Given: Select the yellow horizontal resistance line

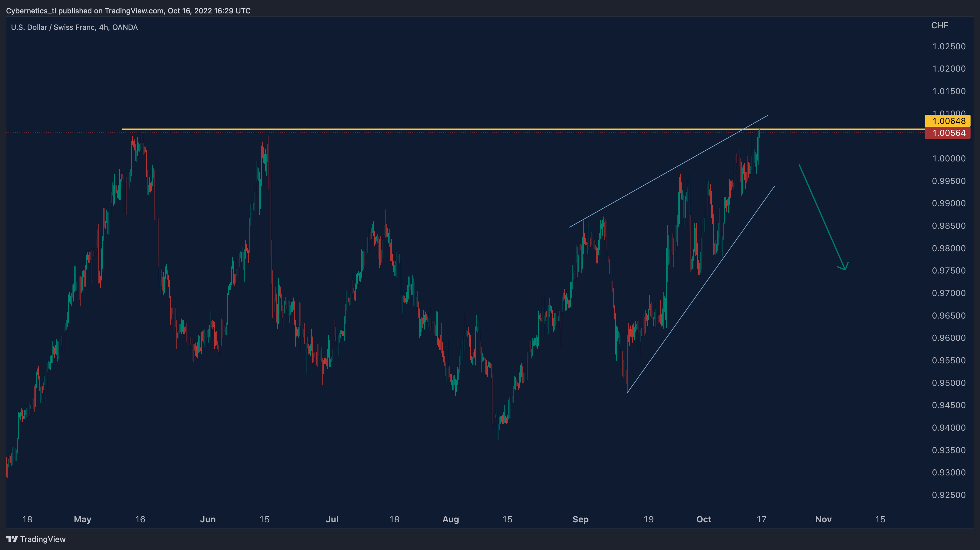Looking at the screenshot, I should tap(524, 129).
